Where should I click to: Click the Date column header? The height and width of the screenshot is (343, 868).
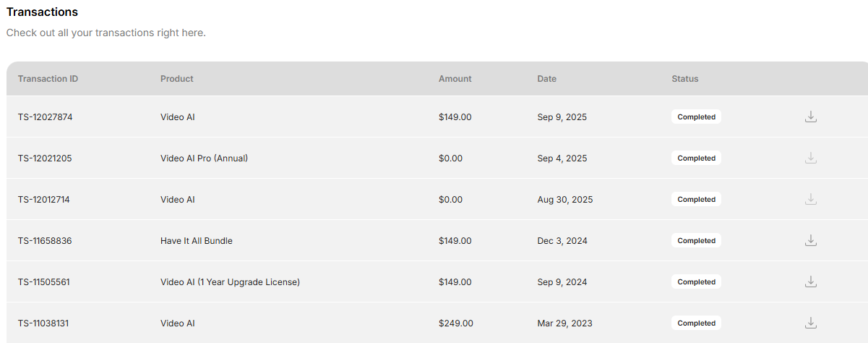546,79
